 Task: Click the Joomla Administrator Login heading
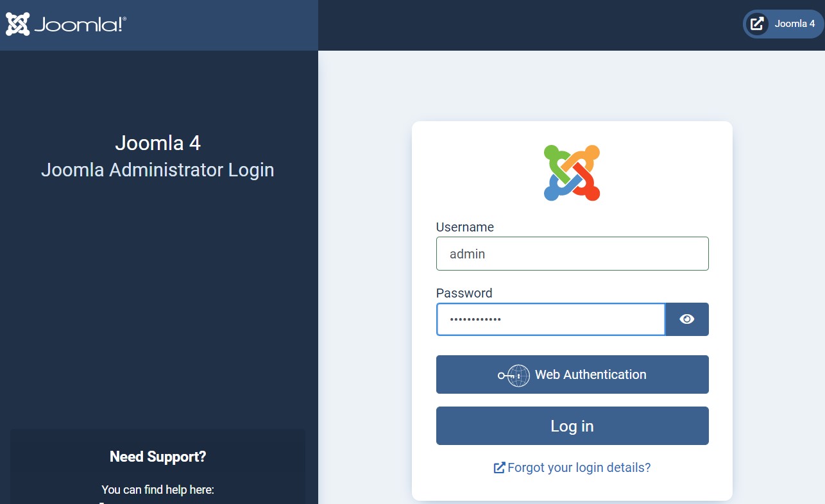pos(158,170)
